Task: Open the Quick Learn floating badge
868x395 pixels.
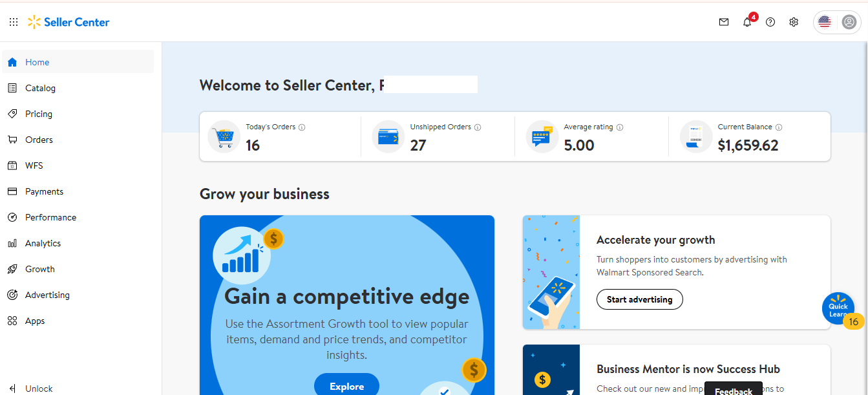Action: (838, 309)
